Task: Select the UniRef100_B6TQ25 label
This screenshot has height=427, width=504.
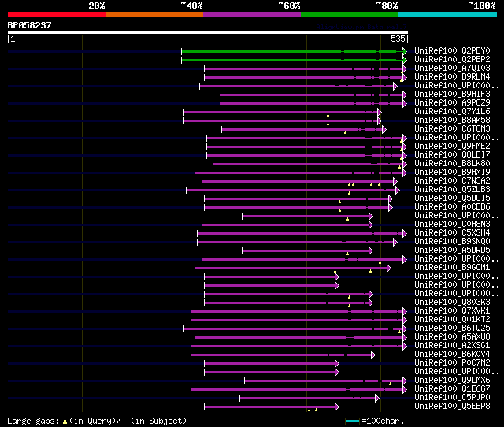Action: click(452, 329)
